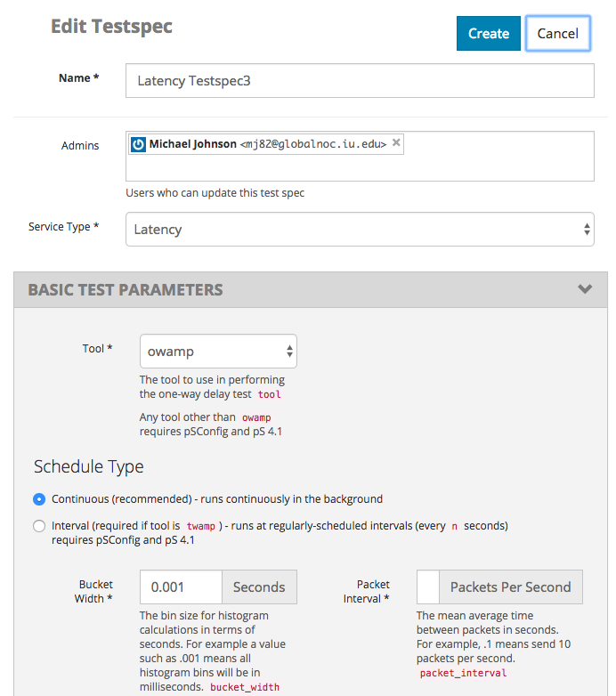Click the Bucket Width value field
Image resolution: width=616 pixels, height=696 pixels.
pyautogui.click(x=181, y=587)
